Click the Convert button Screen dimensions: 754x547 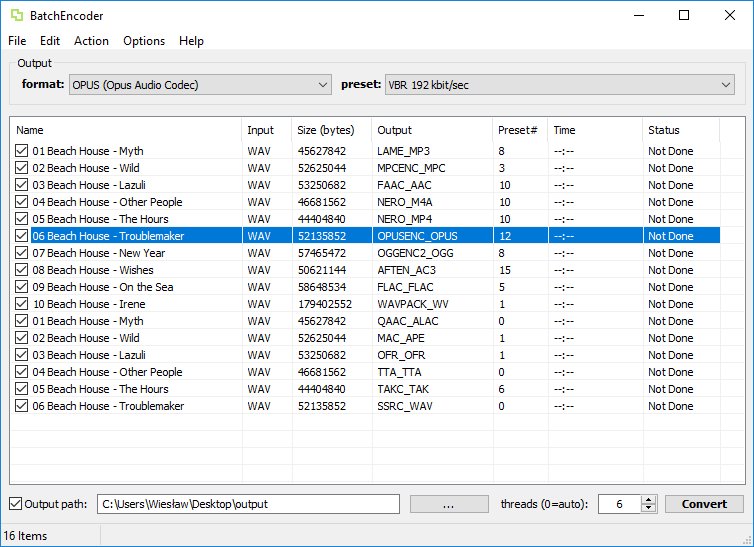(704, 504)
